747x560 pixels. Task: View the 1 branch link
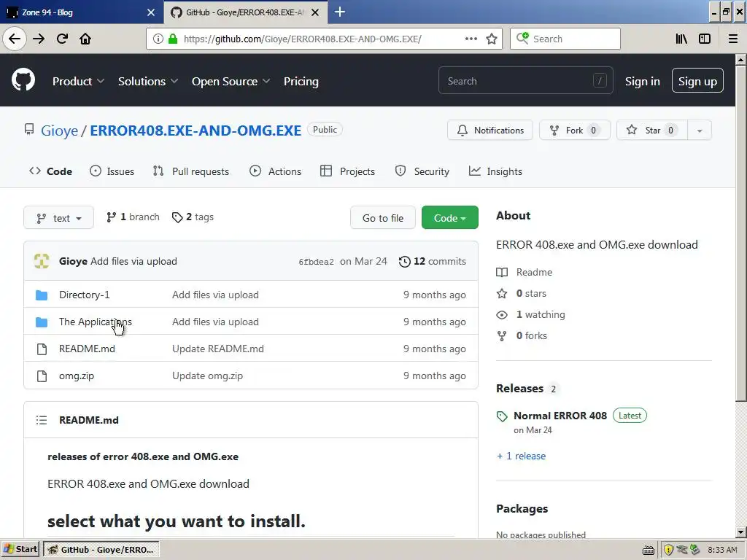(x=133, y=217)
